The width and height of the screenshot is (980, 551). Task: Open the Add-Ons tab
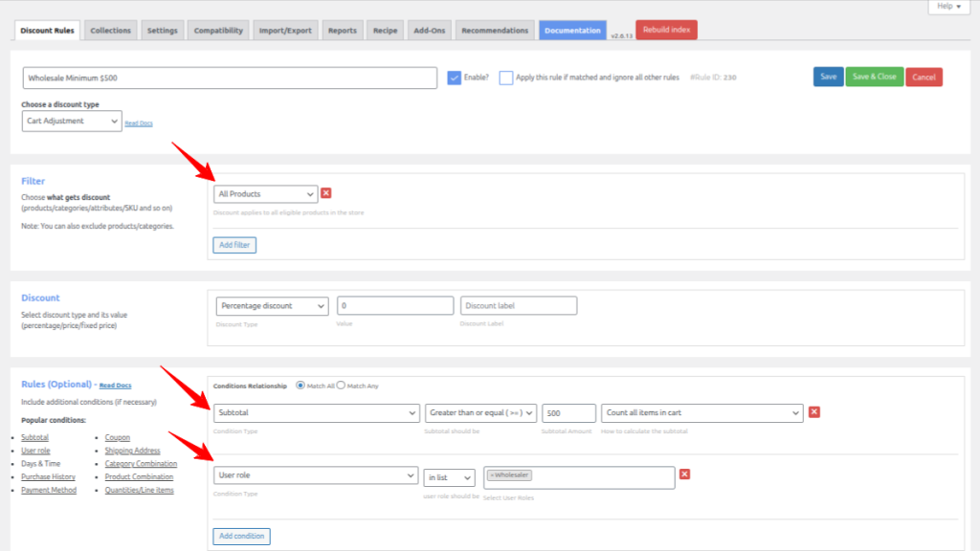click(429, 30)
